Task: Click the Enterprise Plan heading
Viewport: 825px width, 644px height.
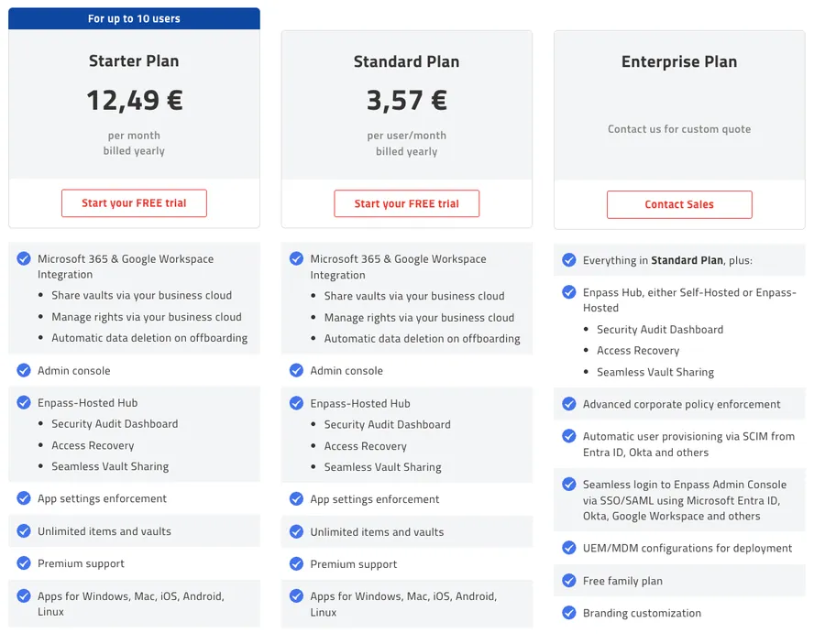Action: click(x=679, y=61)
